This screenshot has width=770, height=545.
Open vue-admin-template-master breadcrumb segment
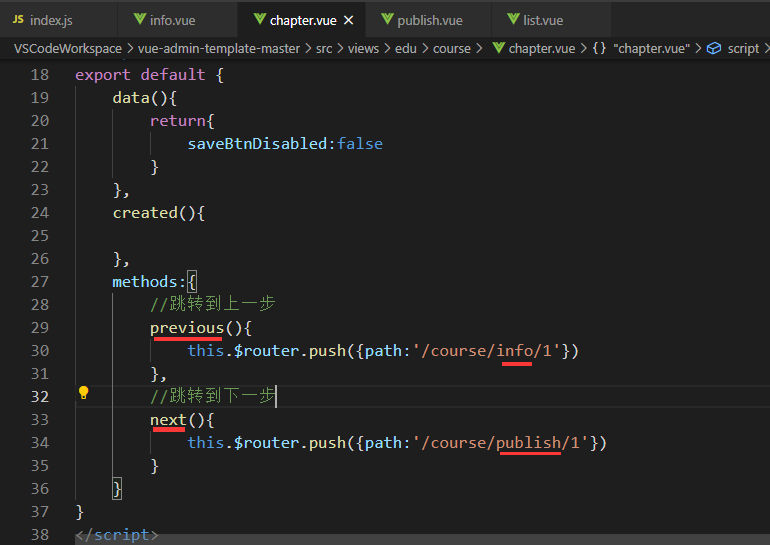pos(219,49)
